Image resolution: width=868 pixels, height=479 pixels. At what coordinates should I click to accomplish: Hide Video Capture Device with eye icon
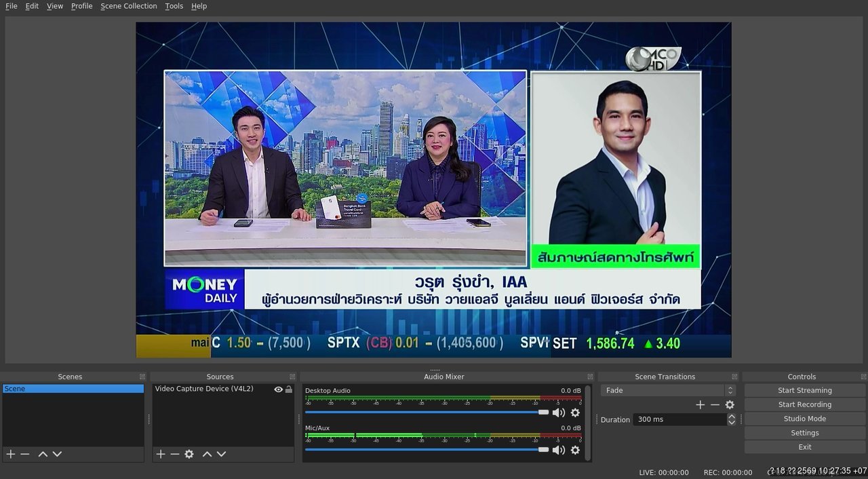278,389
